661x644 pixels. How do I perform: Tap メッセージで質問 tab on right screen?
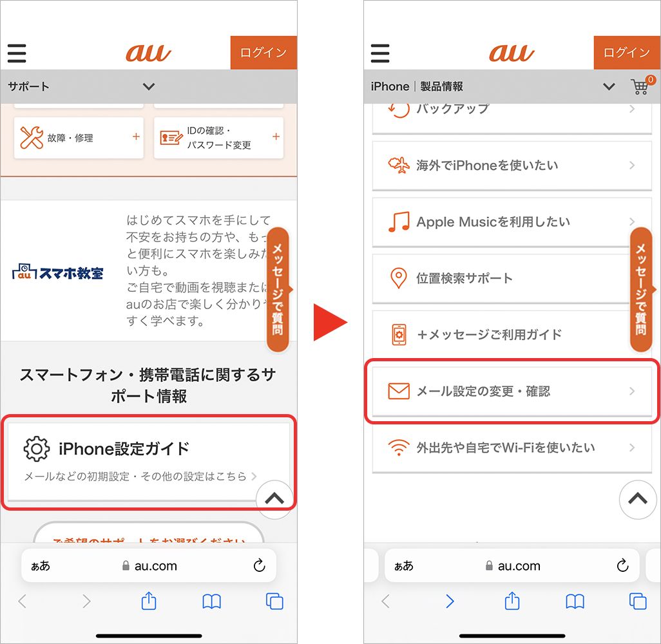(641, 290)
